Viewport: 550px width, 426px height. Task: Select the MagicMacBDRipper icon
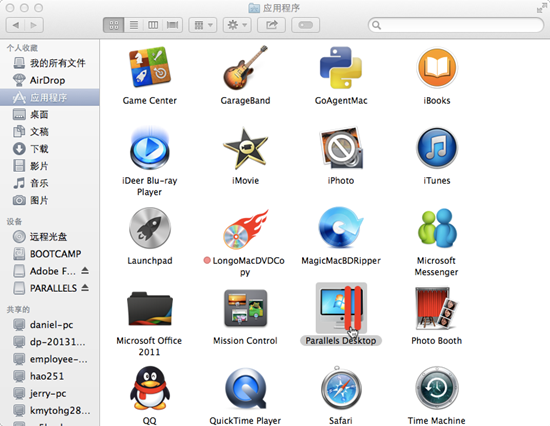pyautogui.click(x=341, y=228)
